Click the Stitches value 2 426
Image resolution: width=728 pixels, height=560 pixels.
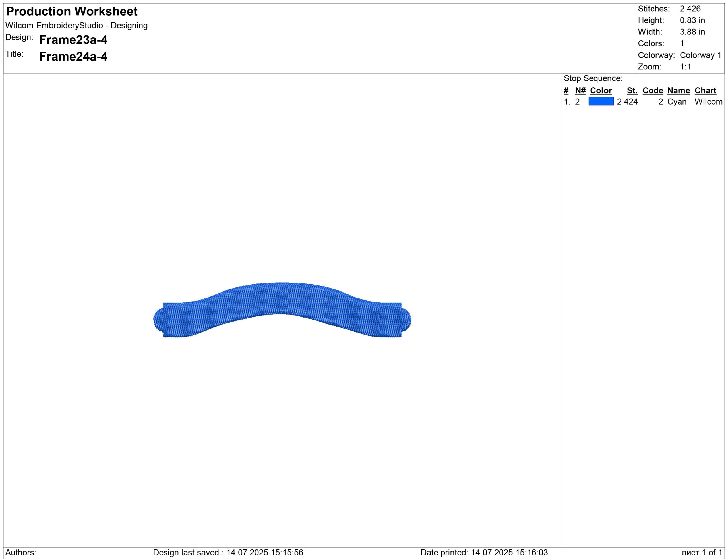coord(690,9)
